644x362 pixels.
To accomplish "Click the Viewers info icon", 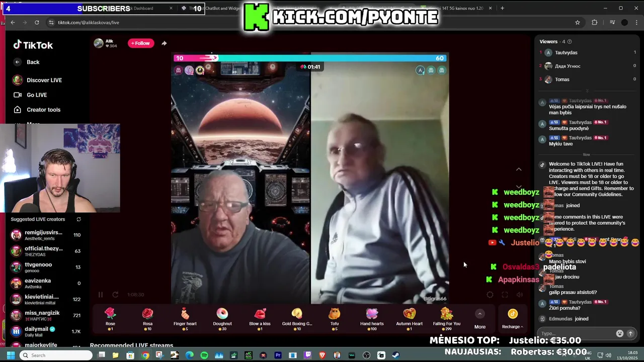I will click(570, 42).
